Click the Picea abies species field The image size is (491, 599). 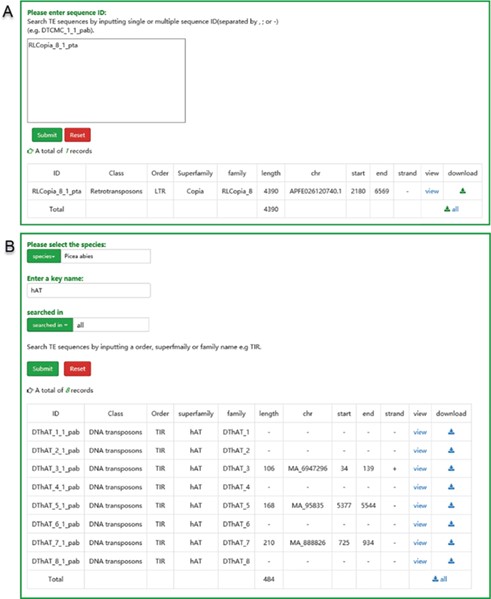(x=105, y=256)
